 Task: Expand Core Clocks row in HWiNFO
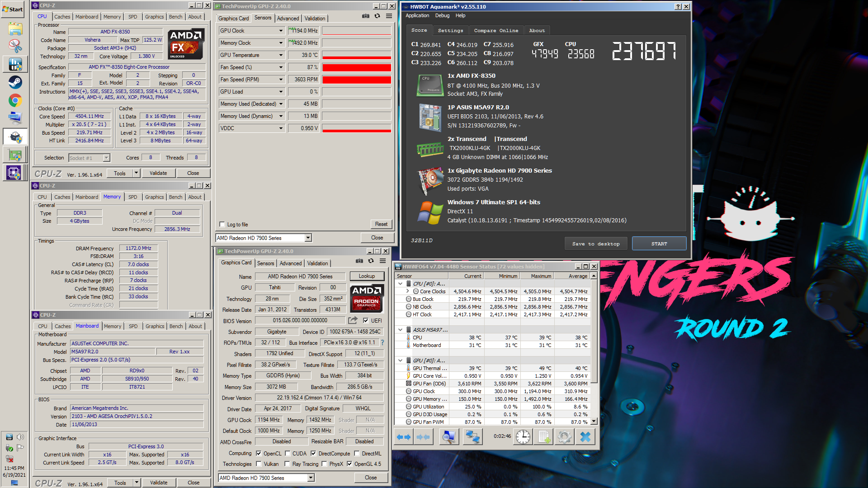pyautogui.click(x=407, y=291)
